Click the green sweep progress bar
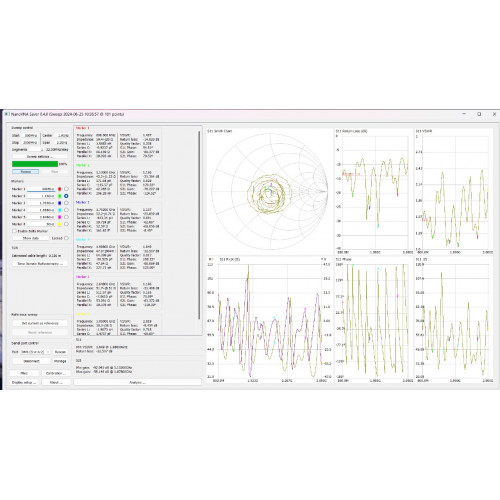Screen dimensions: 500x500 pyautogui.click(x=35, y=164)
